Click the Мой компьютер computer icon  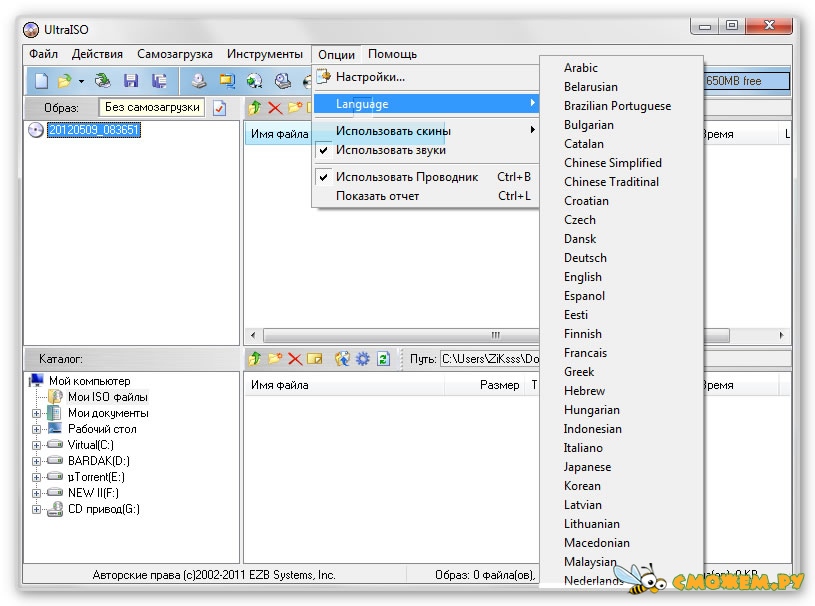[x=36, y=380]
